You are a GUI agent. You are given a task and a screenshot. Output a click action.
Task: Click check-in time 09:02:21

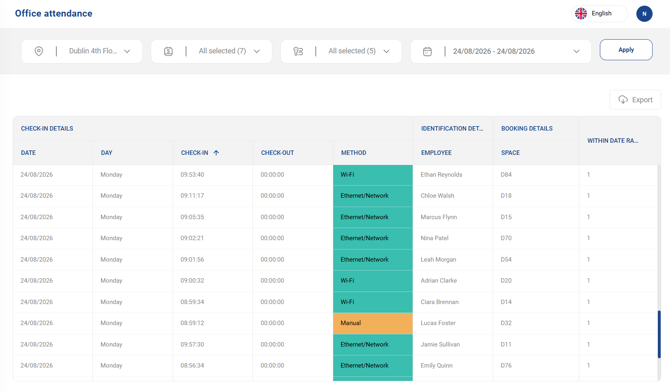click(x=192, y=238)
